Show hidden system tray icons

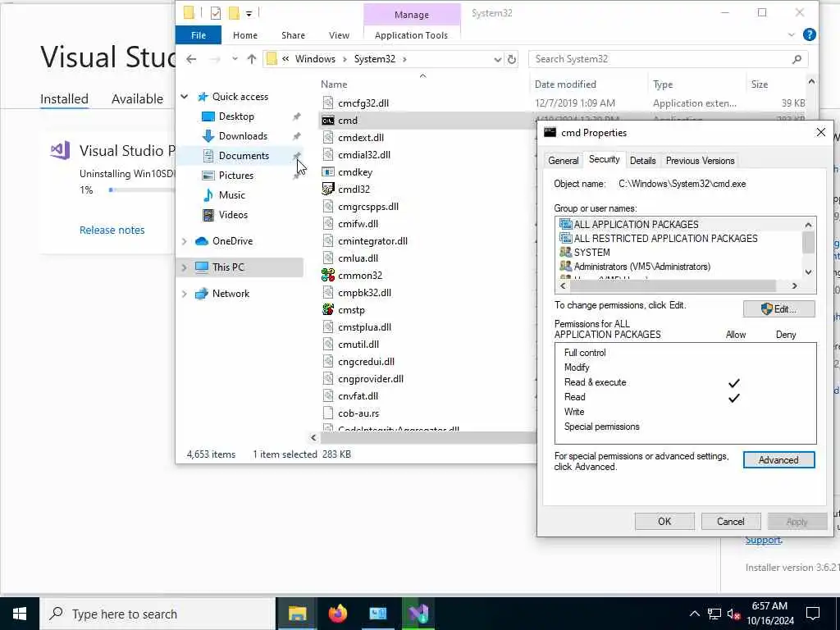click(694, 614)
